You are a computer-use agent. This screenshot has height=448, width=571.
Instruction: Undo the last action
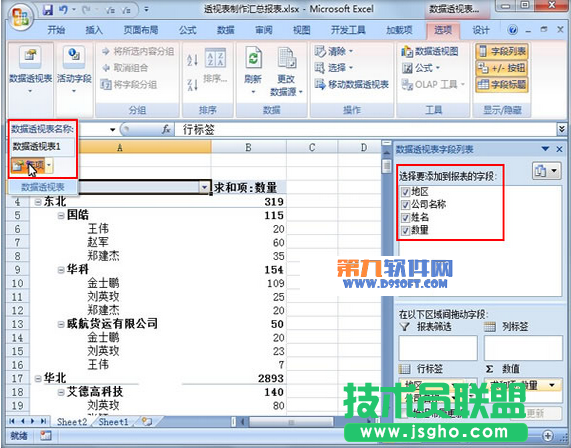[x=63, y=9]
